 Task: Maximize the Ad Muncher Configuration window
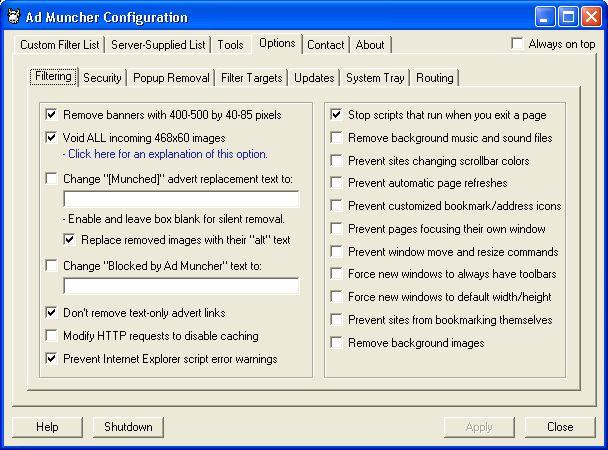pos(568,17)
